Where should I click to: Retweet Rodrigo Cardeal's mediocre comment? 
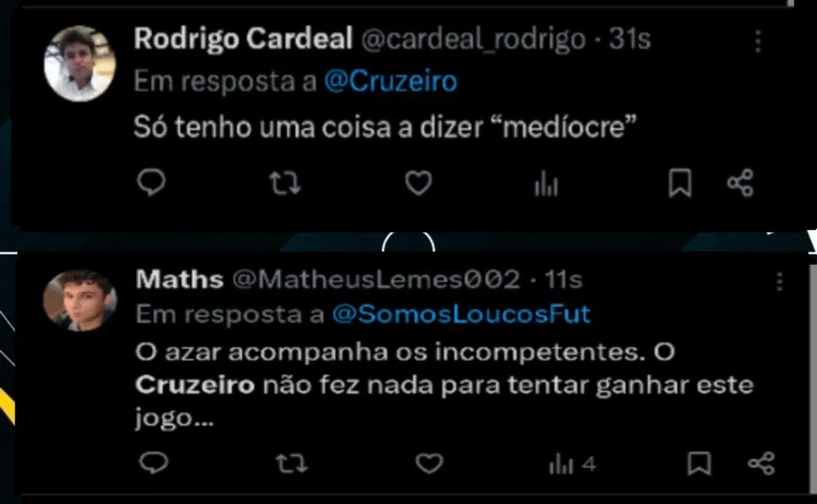click(x=285, y=183)
